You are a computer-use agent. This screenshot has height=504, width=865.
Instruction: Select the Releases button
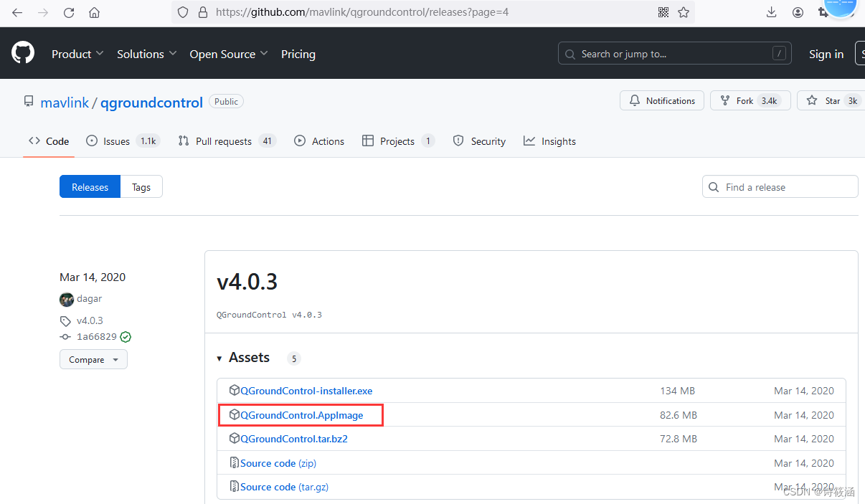click(90, 187)
